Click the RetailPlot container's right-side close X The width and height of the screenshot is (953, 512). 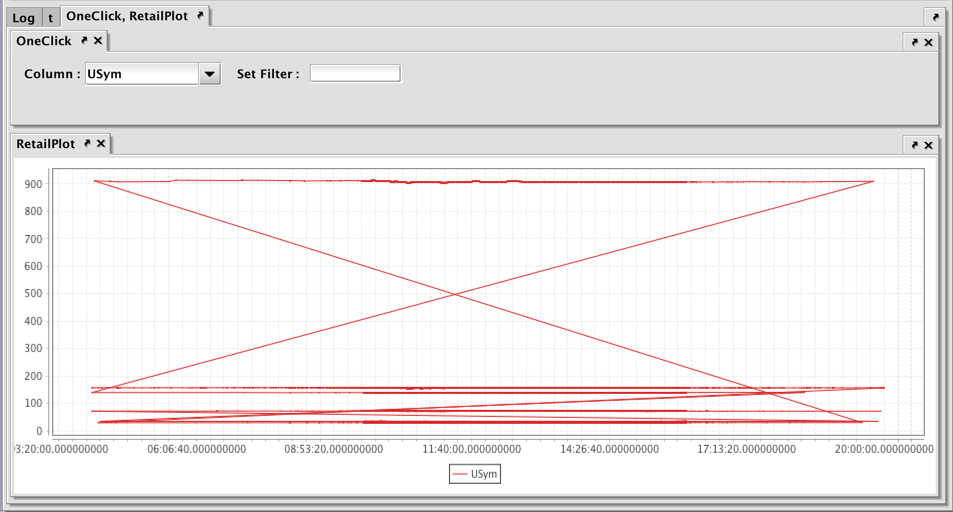coord(929,145)
